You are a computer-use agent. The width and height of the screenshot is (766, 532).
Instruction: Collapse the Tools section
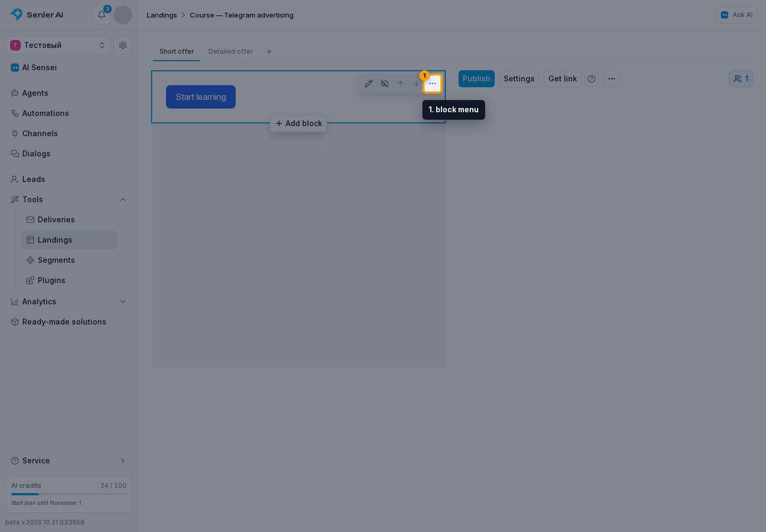pyautogui.click(x=123, y=199)
